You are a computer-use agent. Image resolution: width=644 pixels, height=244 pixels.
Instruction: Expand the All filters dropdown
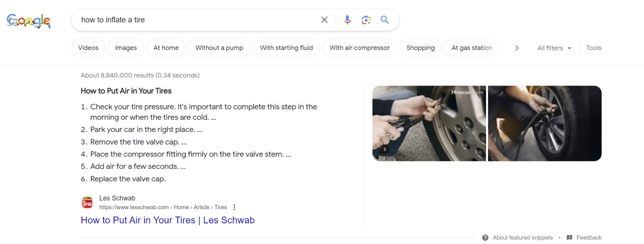tap(554, 48)
